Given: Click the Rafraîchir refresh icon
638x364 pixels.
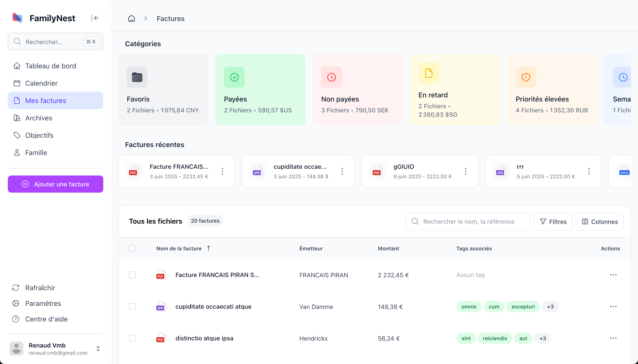Looking at the screenshot, I should [16, 288].
